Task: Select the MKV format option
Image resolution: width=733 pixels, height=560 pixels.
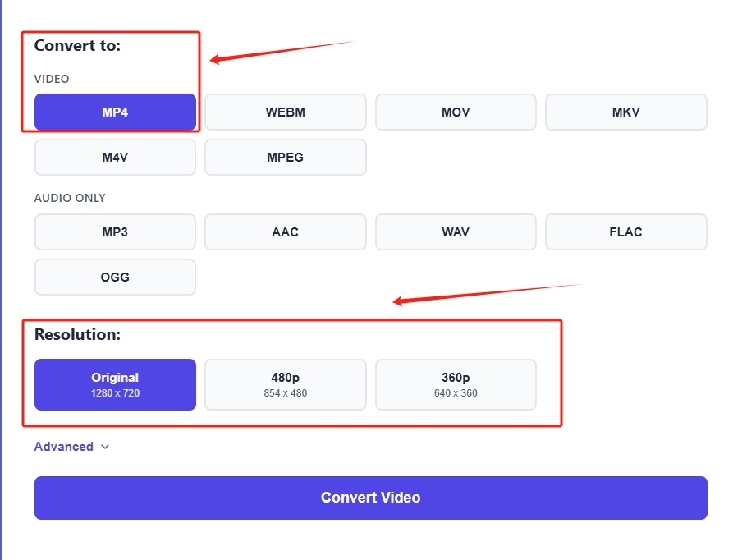Action: click(x=626, y=112)
